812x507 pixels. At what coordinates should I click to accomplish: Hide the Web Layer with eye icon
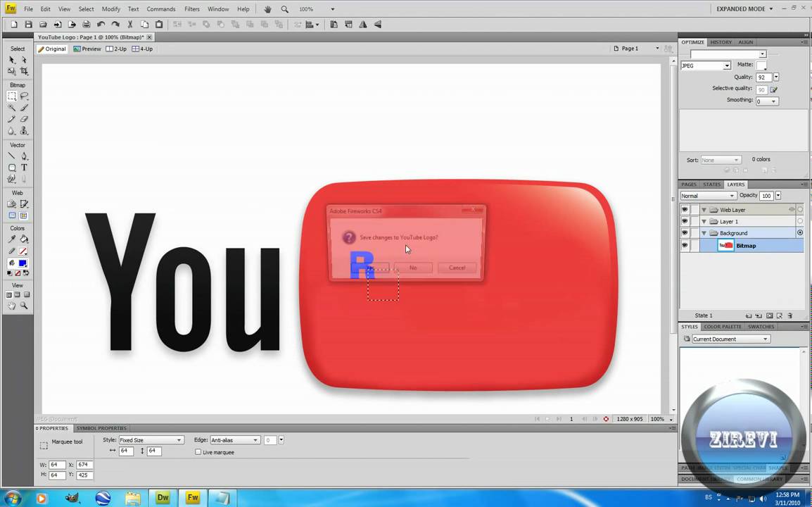click(684, 210)
